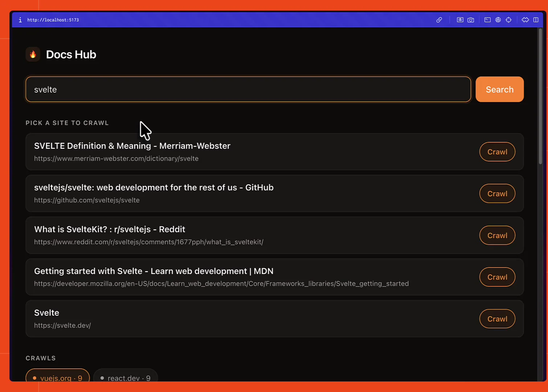The height and width of the screenshot is (392, 548).
Task: Click the Getting started with Svelte MDN title
Action: pos(154,271)
